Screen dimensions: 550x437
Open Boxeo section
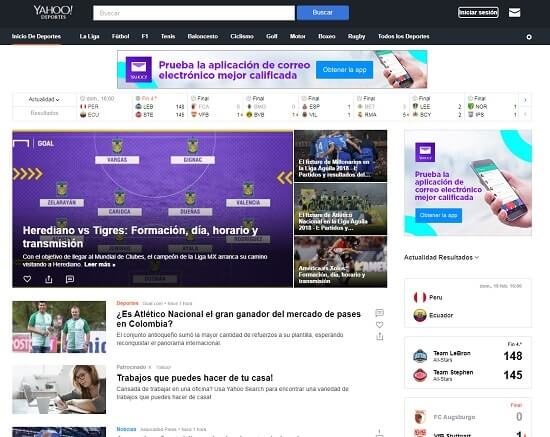pyautogui.click(x=327, y=36)
